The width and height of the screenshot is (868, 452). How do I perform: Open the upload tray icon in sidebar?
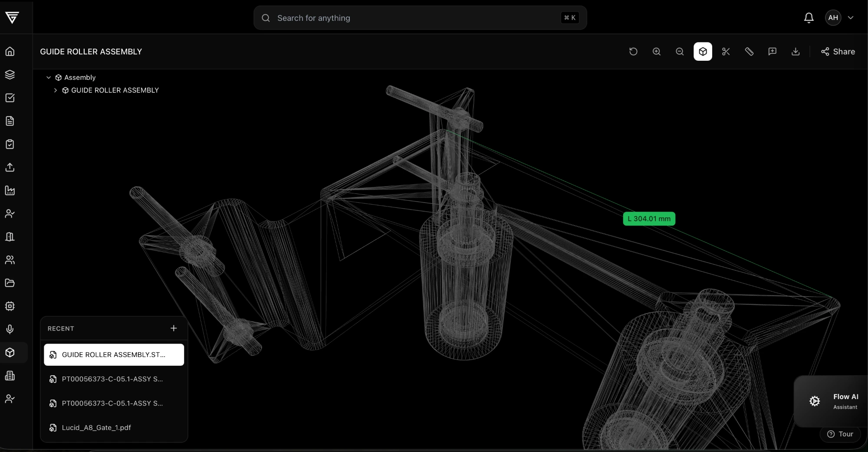click(x=10, y=167)
